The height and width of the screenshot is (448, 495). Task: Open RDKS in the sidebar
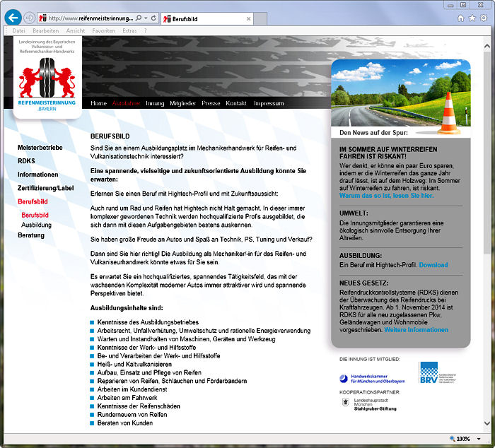pos(26,161)
